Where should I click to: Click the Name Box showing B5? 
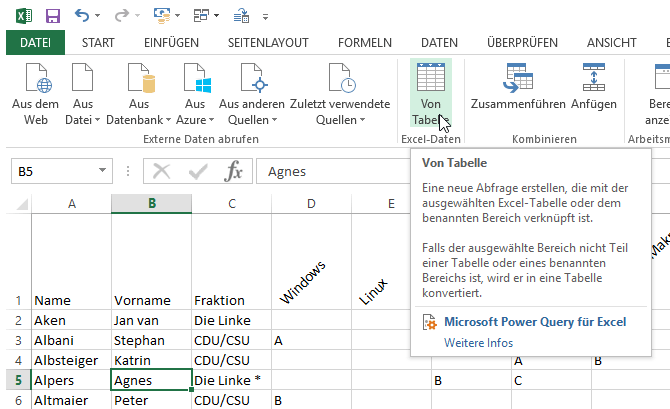point(62,171)
